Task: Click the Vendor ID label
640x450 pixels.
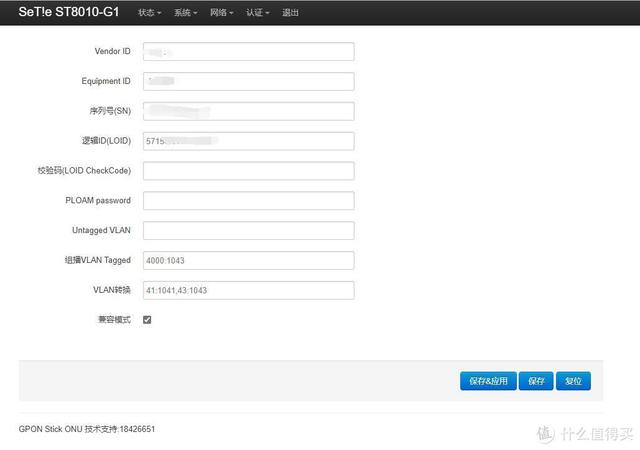Action: (113, 51)
